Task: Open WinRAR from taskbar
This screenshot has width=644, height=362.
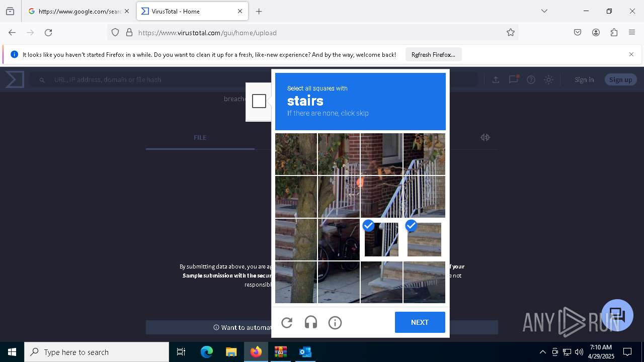Action: click(280, 352)
